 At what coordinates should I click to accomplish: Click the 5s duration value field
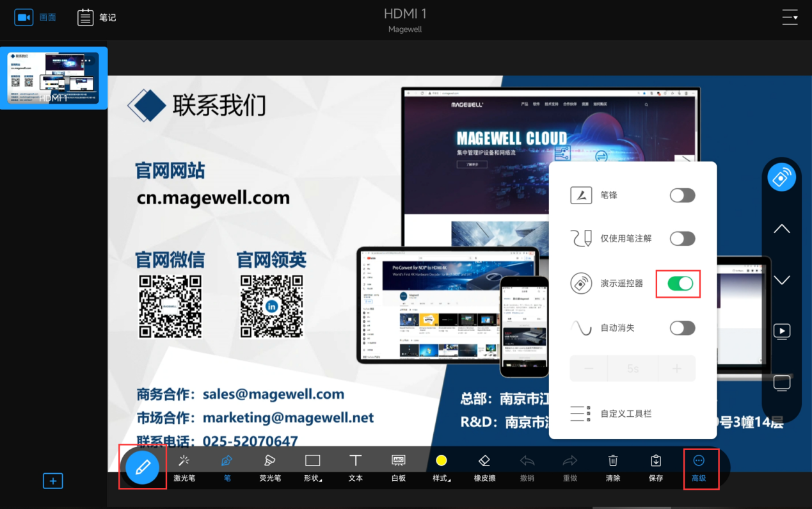click(633, 368)
